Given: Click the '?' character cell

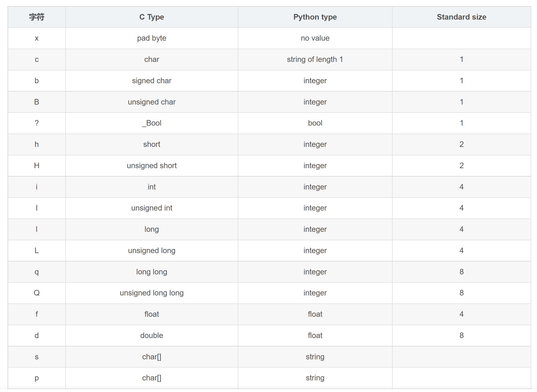Looking at the screenshot, I should pos(37,123).
